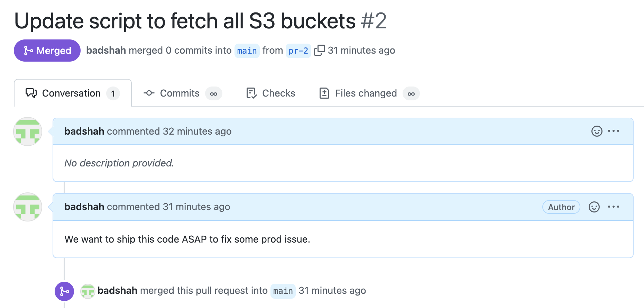Image resolution: width=644 pixels, height=308 pixels.
Task: Click the pr-2 head branch link
Action: 298,51
